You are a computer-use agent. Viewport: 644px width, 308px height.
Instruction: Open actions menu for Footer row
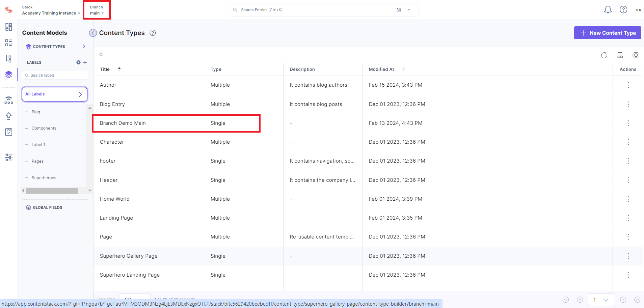pyautogui.click(x=628, y=161)
